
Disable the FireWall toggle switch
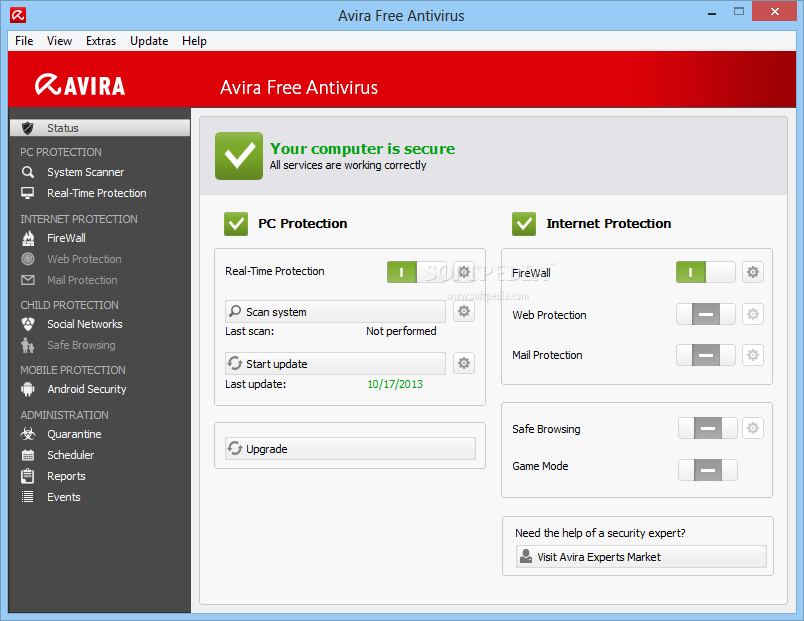(705, 272)
